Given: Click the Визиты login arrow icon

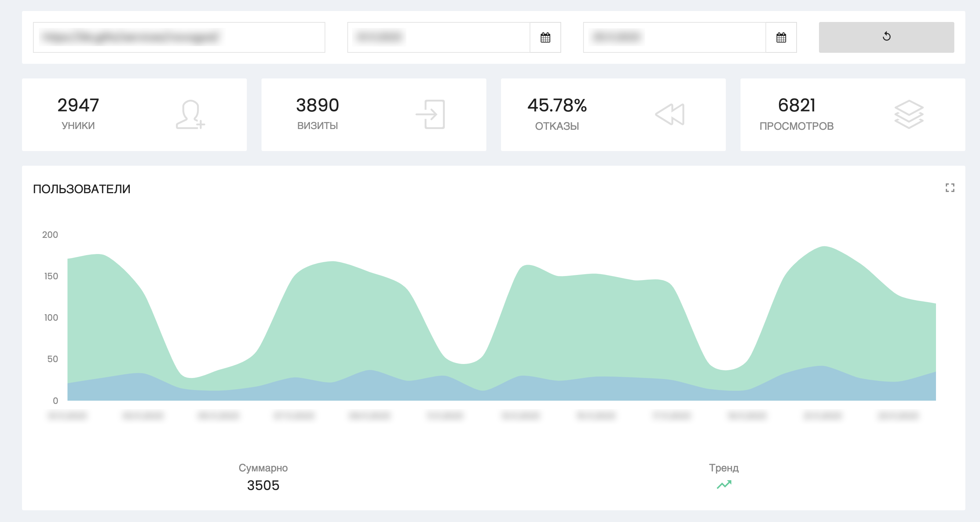Looking at the screenshot, I should coord(430,114).
